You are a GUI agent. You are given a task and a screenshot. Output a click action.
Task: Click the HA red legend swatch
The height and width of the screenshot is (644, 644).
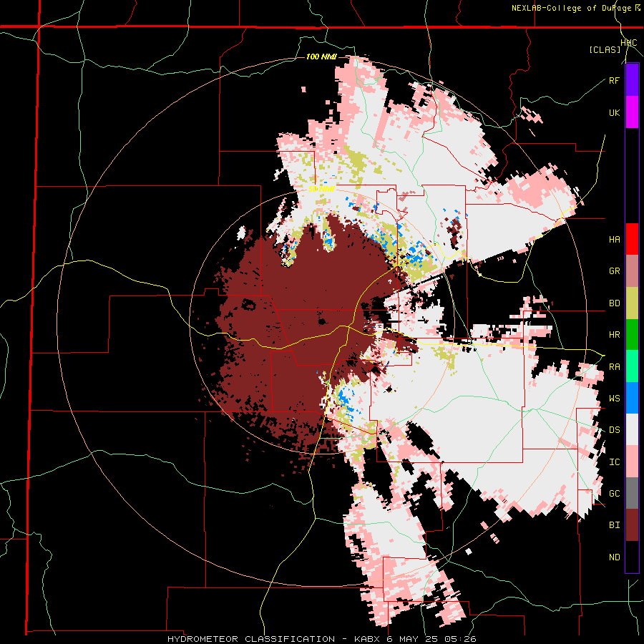point(632,239)
